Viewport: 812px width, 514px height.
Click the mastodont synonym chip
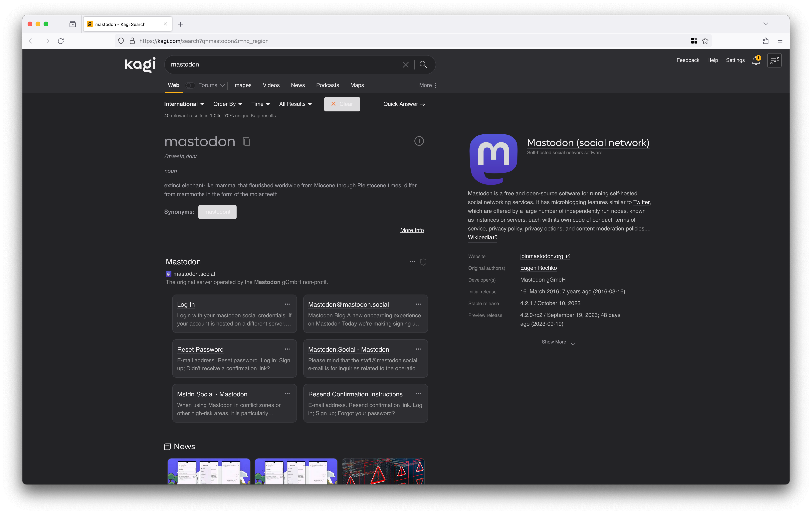(217, 212)
